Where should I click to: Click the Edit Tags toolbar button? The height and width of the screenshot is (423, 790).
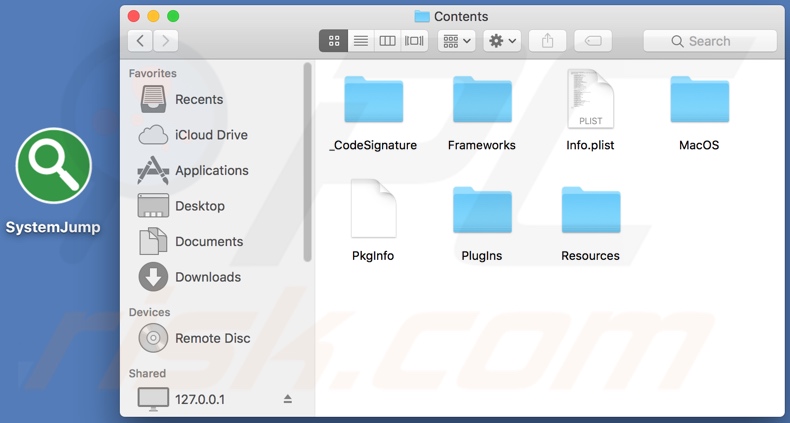(593, 41)
